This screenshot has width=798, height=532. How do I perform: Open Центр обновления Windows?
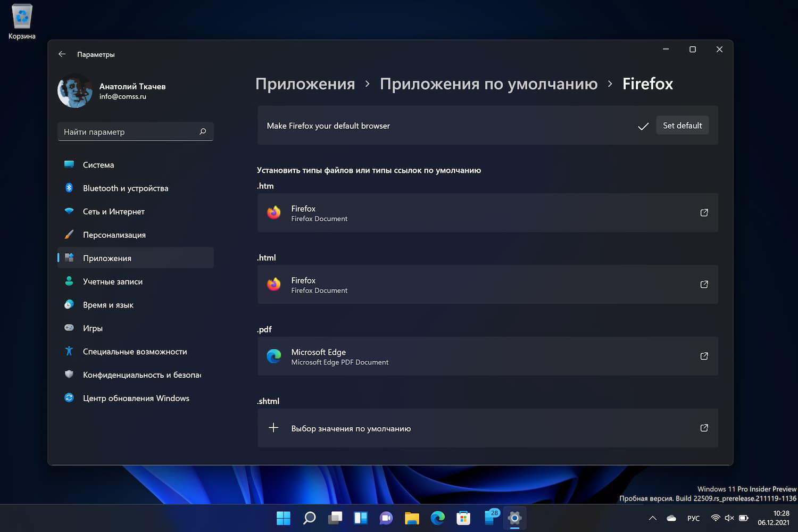click(x=135, y=398)
